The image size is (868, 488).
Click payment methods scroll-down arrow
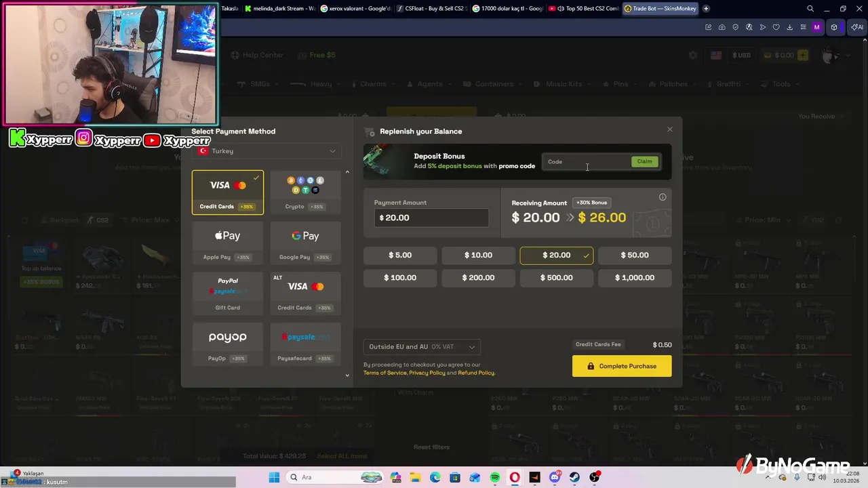[x=347, y=375]
